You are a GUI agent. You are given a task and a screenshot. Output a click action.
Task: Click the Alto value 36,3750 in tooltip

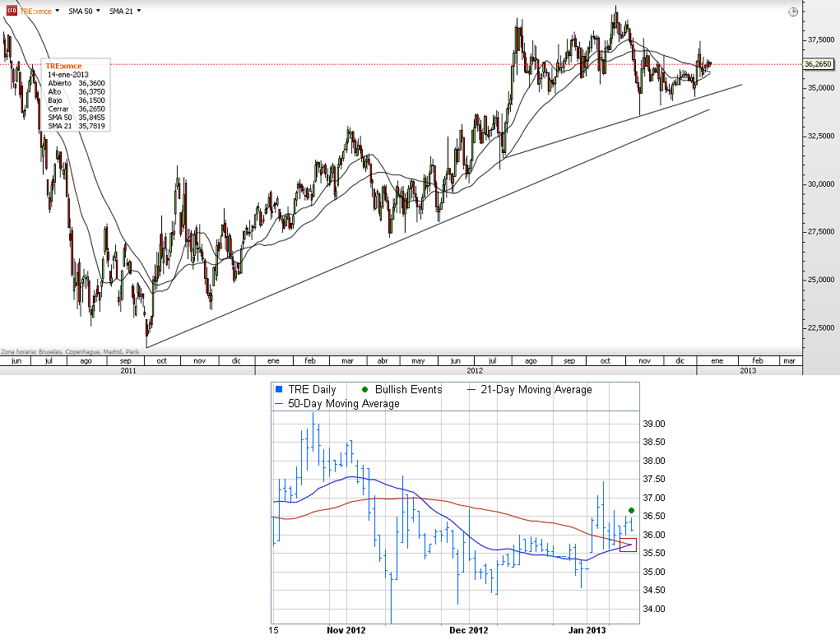pyautogui.click(x=91, y=91)
